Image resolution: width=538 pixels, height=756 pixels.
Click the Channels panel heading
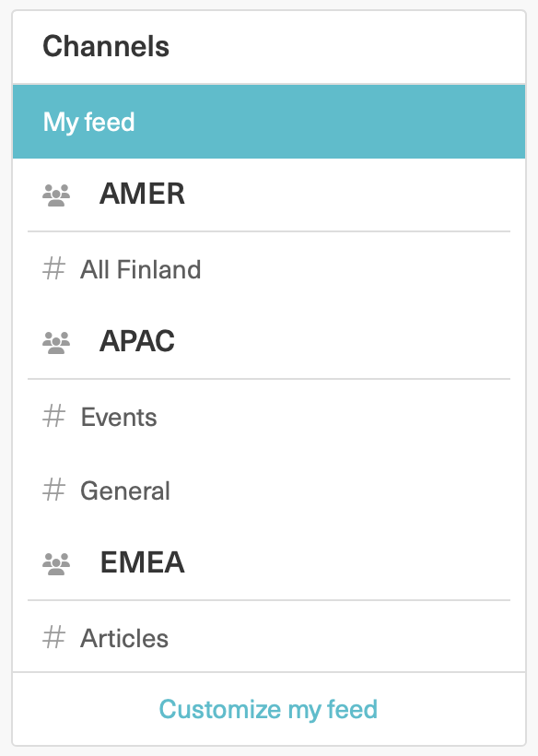(107, 46)
